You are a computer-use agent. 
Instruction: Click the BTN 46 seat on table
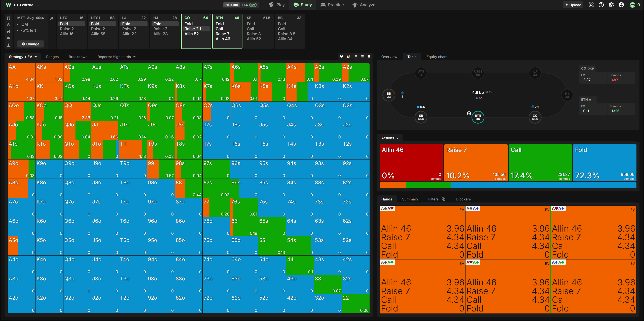coord(478,117)
